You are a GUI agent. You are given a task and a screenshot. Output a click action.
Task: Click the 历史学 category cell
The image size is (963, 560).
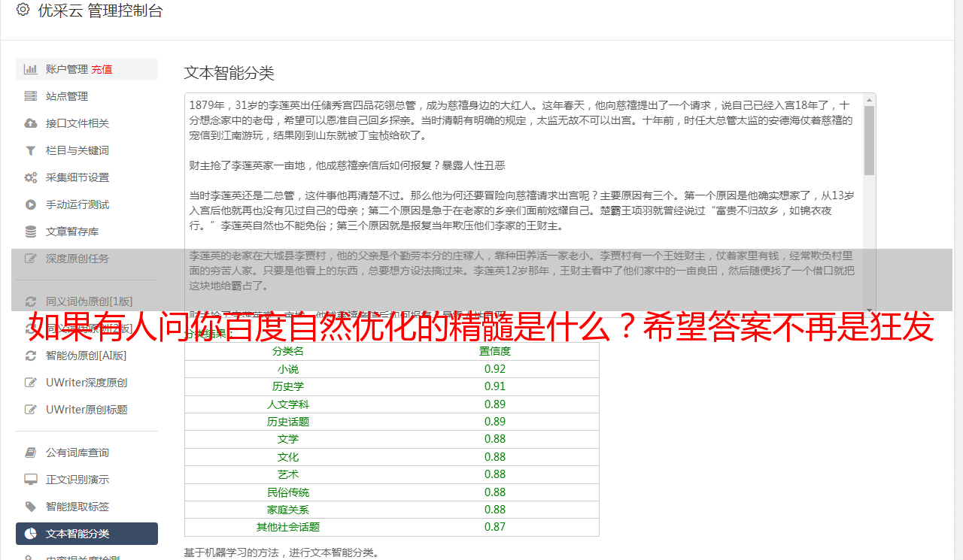point(288,386)
